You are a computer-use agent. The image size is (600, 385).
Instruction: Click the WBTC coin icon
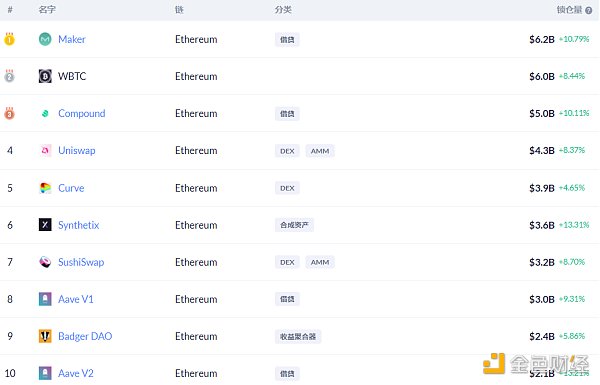pos(45,76)
